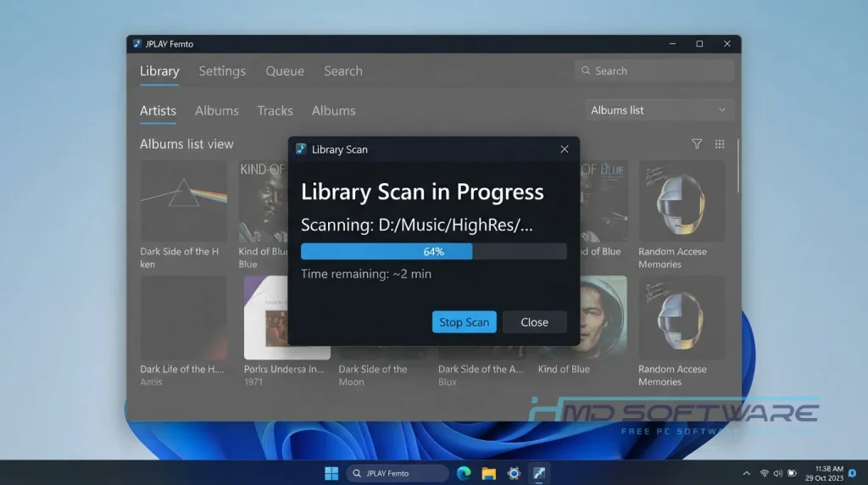Image resolution: width=868 pixels, height=485 pixels.
Task: Open the Search tab
Action: [343, 71]
